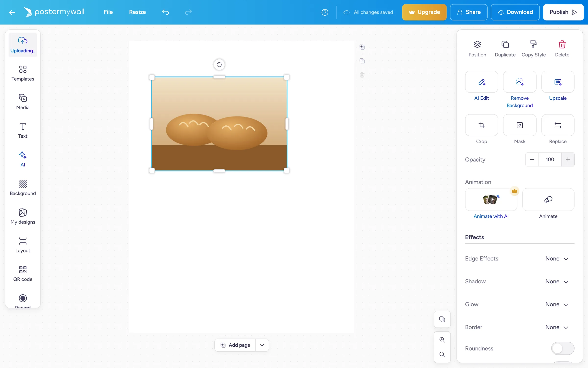Click the AI Edit tool tile
Screen dimensions: 588x368
pos(481,82)
